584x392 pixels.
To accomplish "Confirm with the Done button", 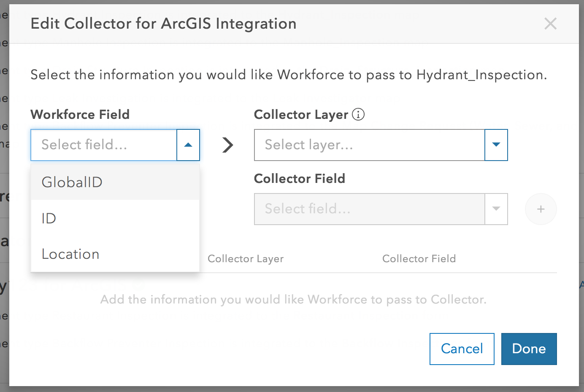I will point(529,349).
